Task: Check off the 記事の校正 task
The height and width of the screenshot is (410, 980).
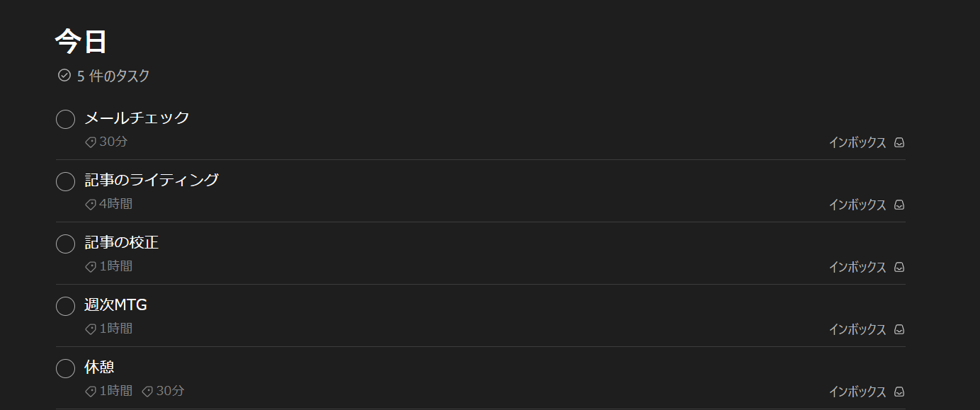Action: pyautogui.click(x=65, y=244)
